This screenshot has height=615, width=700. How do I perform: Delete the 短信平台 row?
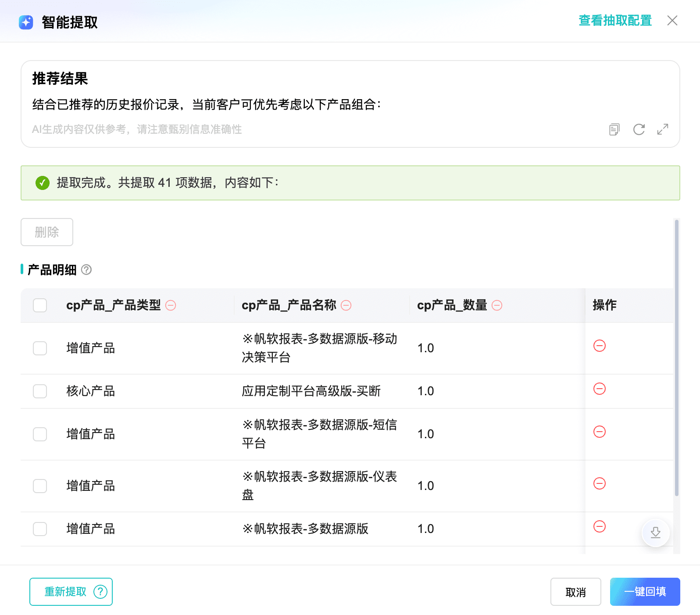[x=600, y=432]
